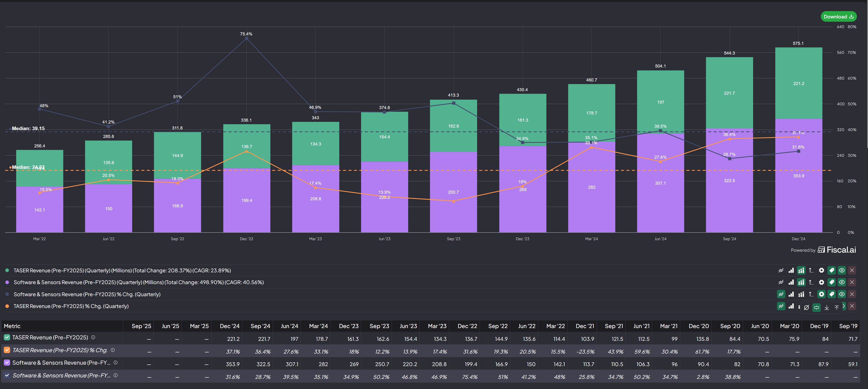
Task: Click the Metric column header
Action: click(12, 326)
